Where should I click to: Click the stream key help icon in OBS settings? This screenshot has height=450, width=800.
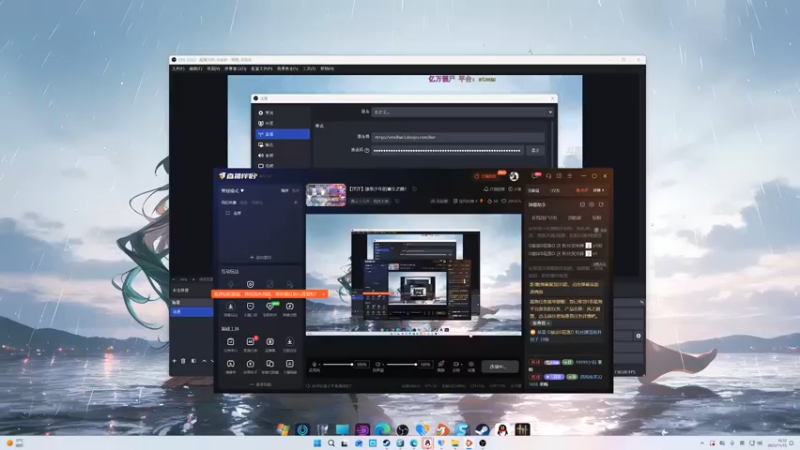(x=367, y=151)
